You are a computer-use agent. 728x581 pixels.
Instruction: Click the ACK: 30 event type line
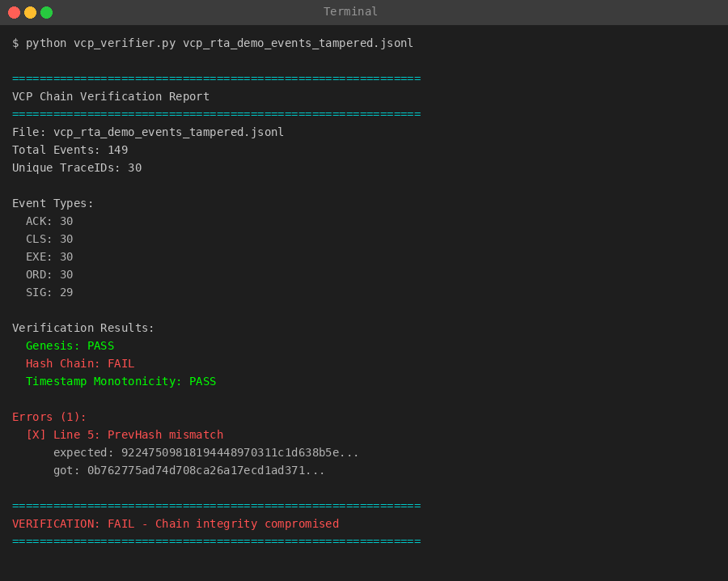pyautogui.click(x=49, y=221)
